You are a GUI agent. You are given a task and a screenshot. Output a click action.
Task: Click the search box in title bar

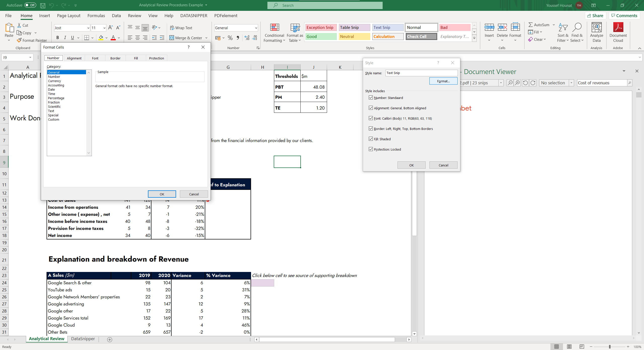tap(325, 5)
